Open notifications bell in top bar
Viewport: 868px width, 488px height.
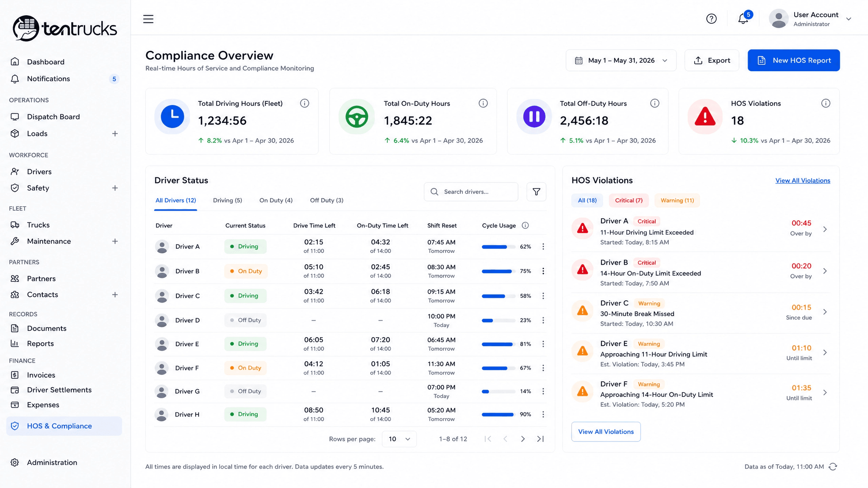(743, 19)
